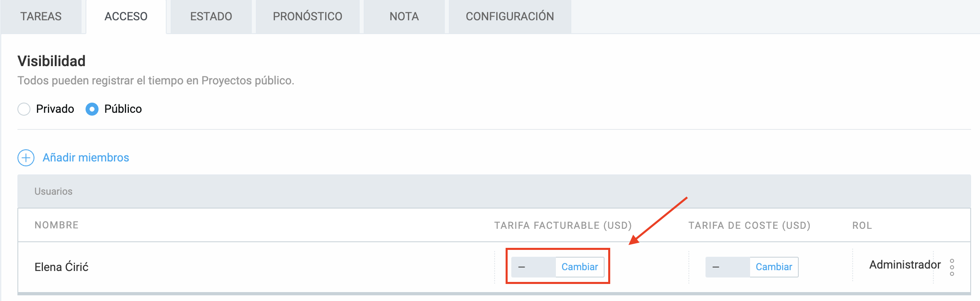The image size is (980, 301).
Task: Click the Tarifa Facturable (USD) column header
Action: coord(563,225)
